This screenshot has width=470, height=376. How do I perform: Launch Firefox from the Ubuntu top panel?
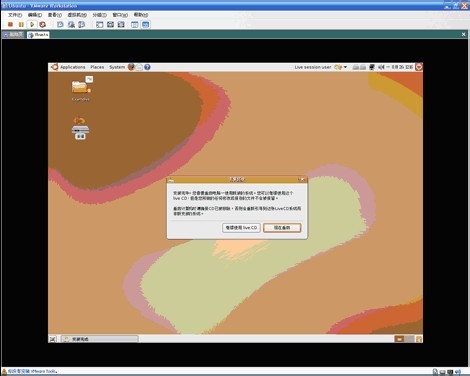[131, 67]
